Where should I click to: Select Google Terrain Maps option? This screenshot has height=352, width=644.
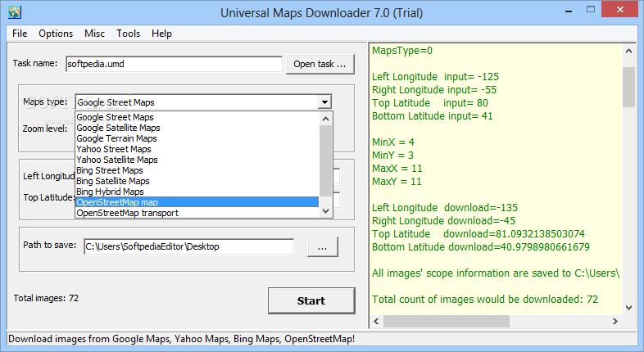197,138
